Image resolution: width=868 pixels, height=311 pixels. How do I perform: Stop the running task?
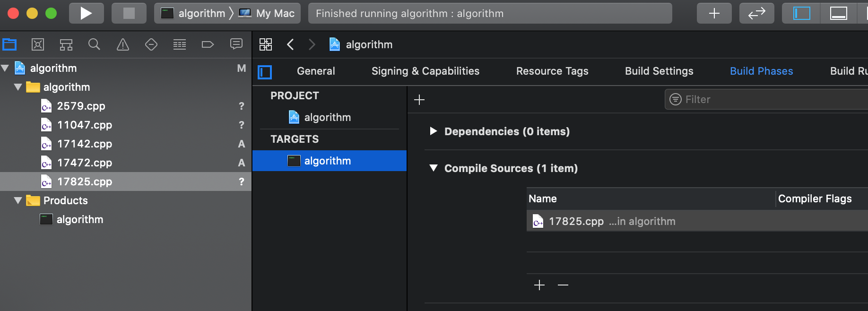(x=129, y=13)
